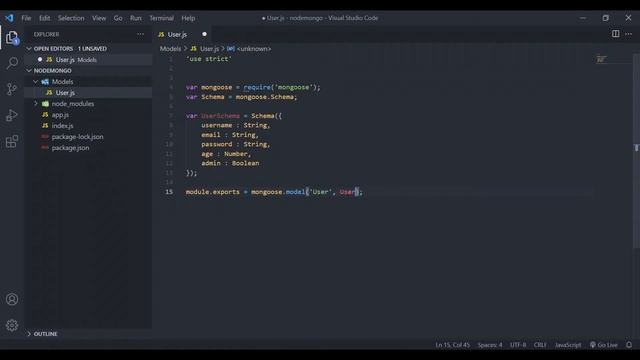Open editor more actions ellipsis
Screen dimensions: 640x360
tap(629, 34)
